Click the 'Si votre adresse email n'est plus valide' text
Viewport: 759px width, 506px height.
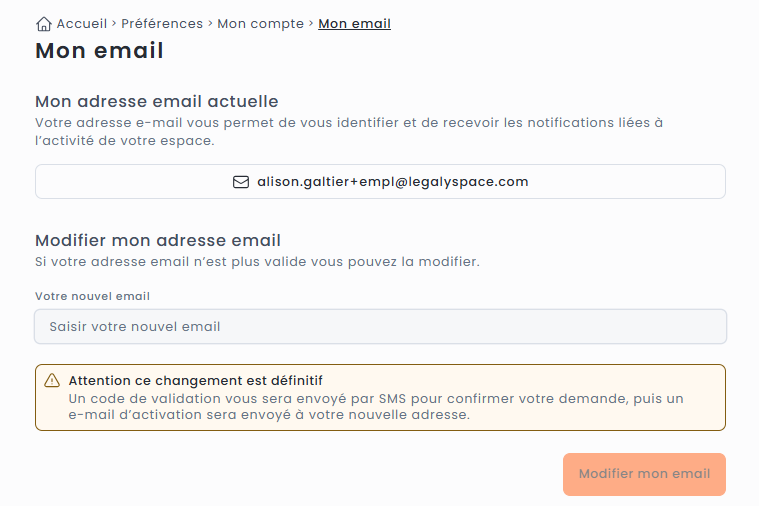pos(257,262)
